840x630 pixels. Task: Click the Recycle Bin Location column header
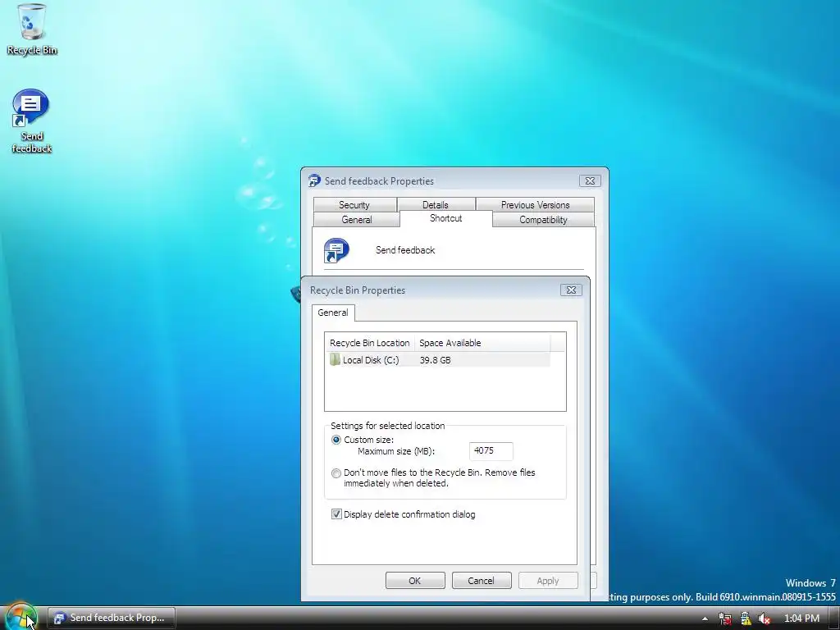click(x=370, y=343)
